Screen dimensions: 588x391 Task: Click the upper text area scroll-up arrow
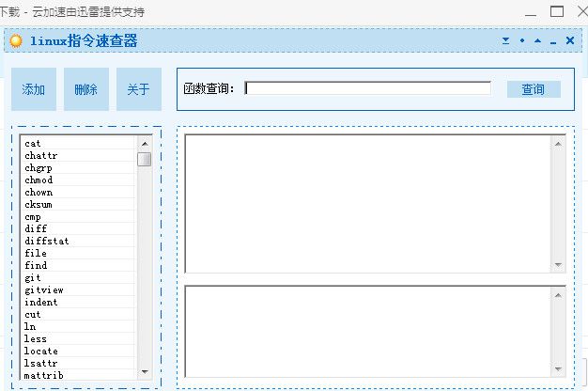pyautogui.click(x=558, y=144)
